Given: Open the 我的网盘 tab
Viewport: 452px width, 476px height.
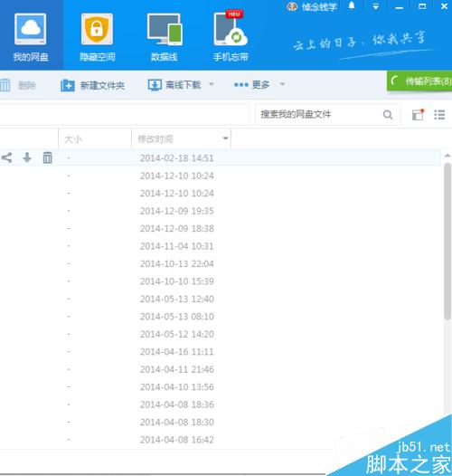Looking at the screenshot, I should pyautogui.click(x=31, y=35).
